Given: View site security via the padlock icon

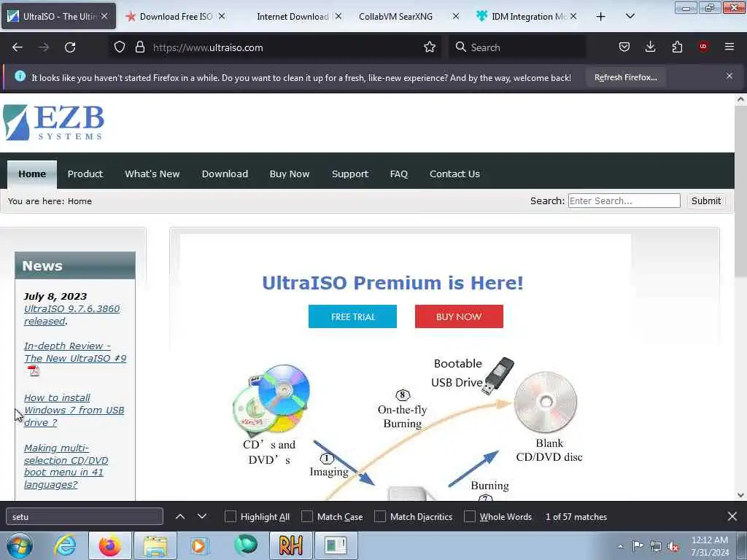Looking at the screenshot, I should [x=139, y=47].
